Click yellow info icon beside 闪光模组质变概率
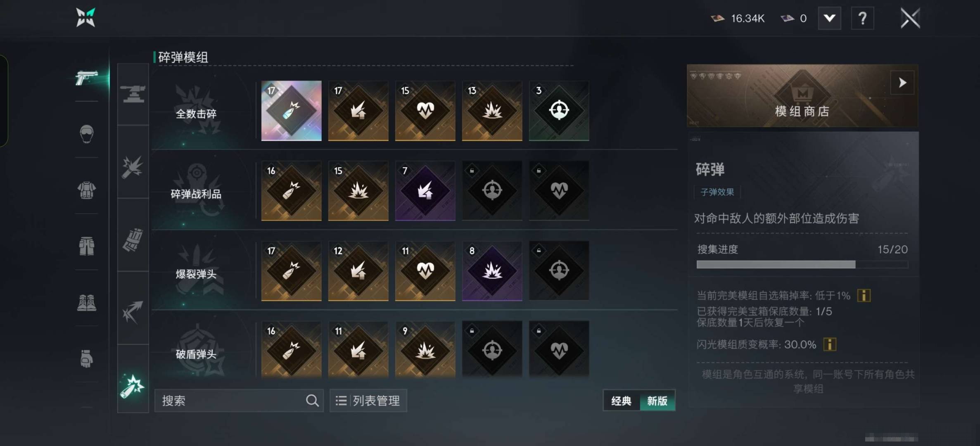Image resolution: width=980 pixels, height=446 pixels. pyautogui.click(x=830, y=344)
